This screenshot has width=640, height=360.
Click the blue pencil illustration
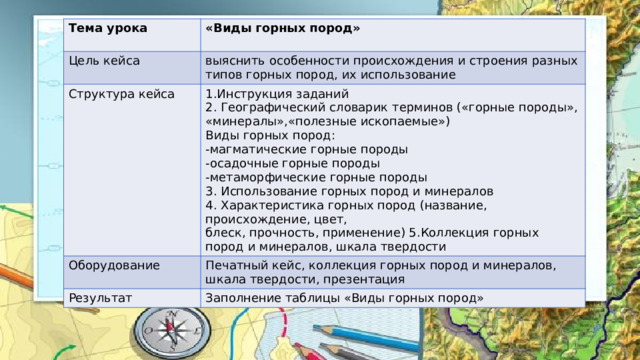366,338
